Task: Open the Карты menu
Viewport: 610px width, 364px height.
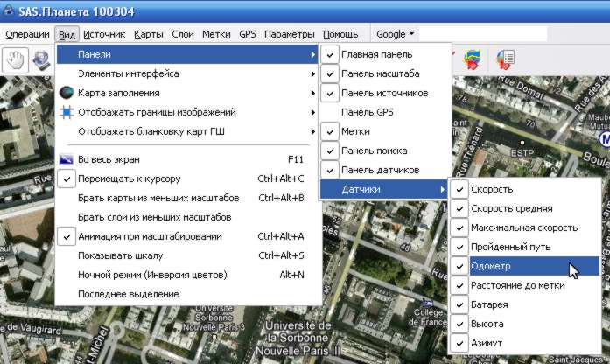Action: click(149, 34)
